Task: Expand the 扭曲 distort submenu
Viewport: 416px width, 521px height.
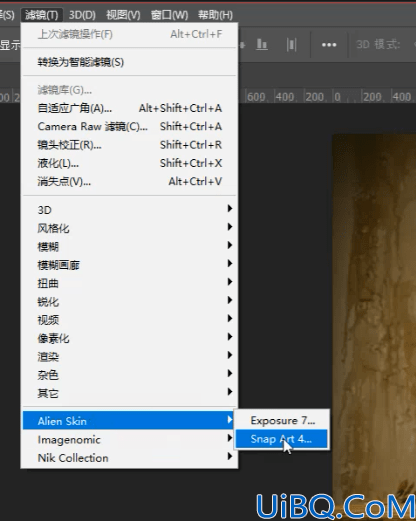Action: [x=129, y=283]
